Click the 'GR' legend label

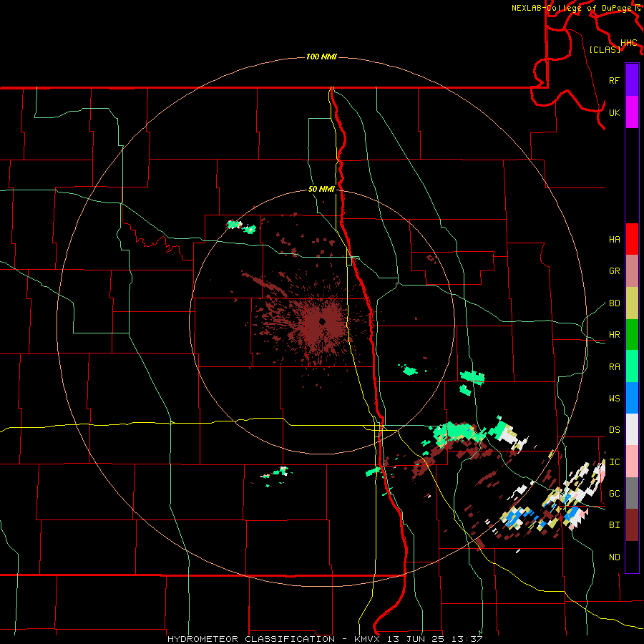(614, 271)
